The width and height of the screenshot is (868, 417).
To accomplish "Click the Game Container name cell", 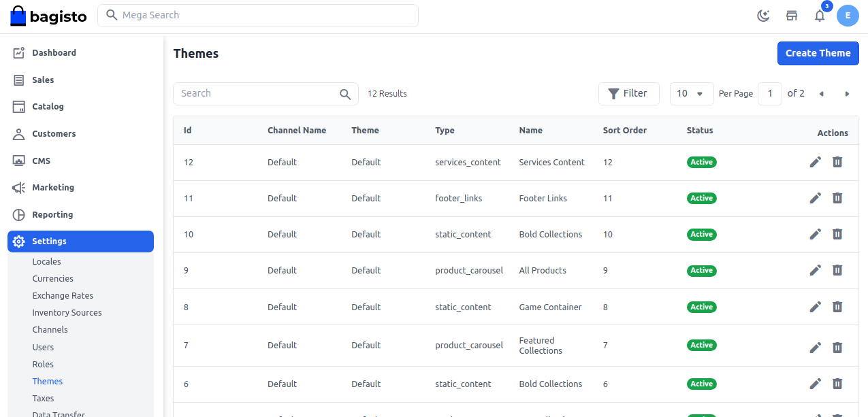I will [550, 307].
